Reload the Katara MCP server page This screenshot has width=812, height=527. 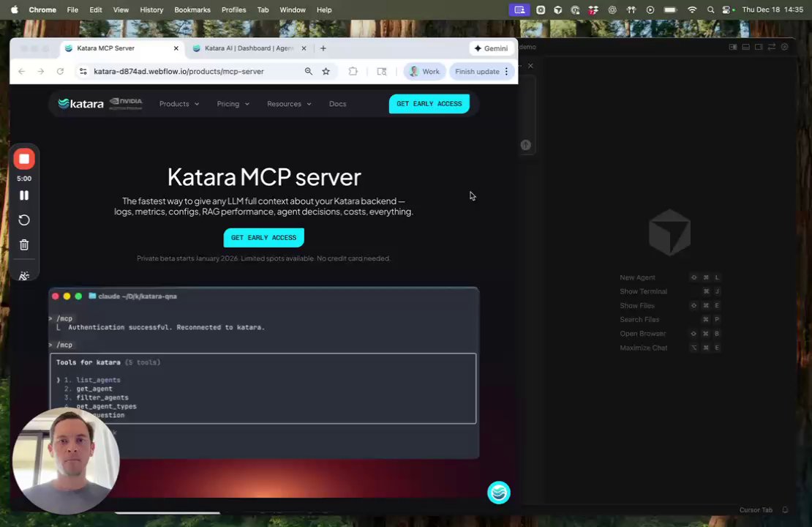click(60, 72)
